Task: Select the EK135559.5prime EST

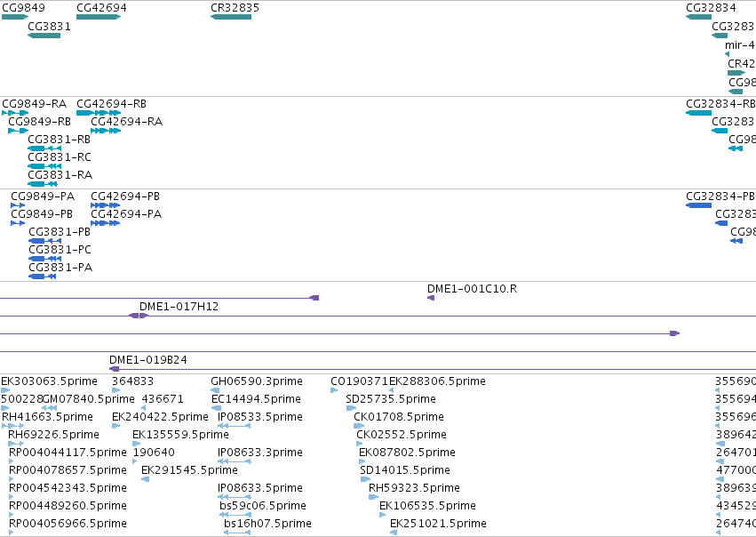Action: pyautogui.click(x=137, y=445)
